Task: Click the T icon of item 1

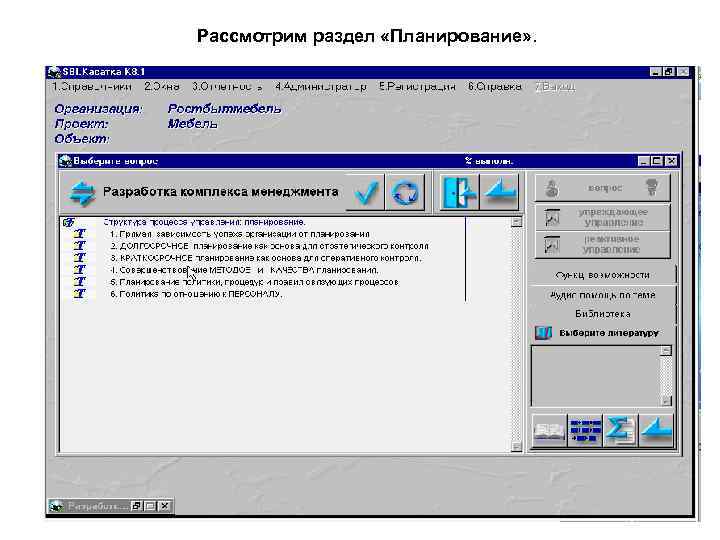Action: click(80, 234)
